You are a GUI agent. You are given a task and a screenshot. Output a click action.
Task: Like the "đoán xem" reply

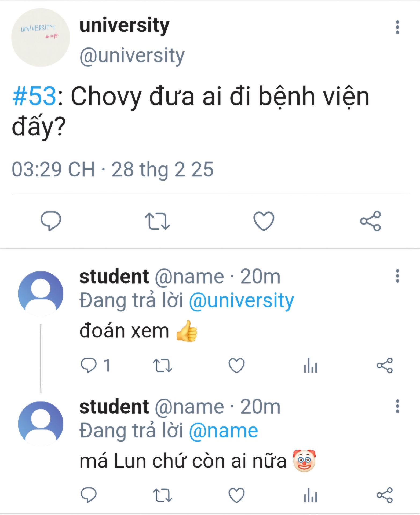pos(236,366)
